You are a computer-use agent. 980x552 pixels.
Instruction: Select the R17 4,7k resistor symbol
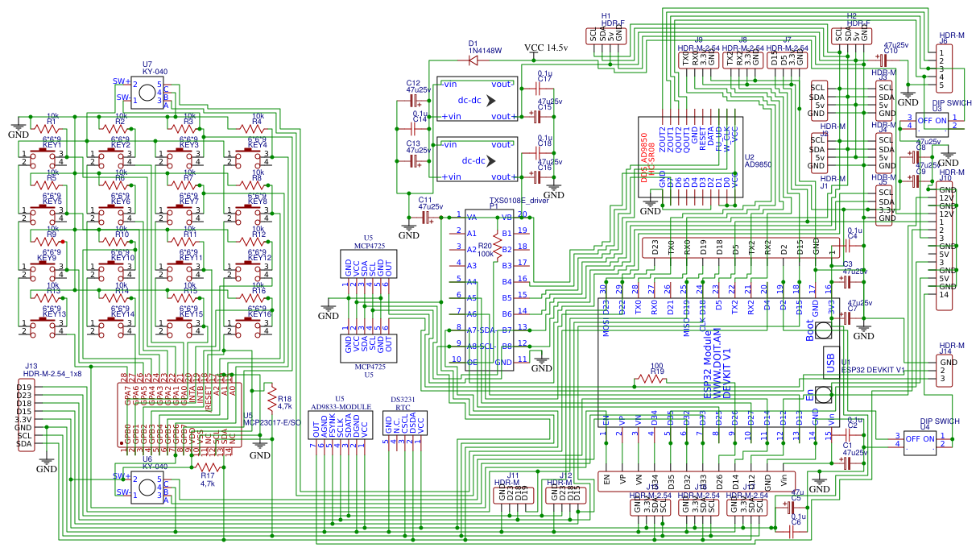coord(207,466)
